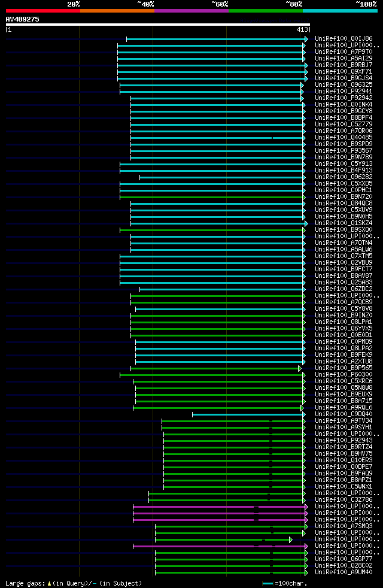Click the short cyan bar for UniRef100_C9DQ40
Viewport: 383px width, 588px height.
(249, 415)
